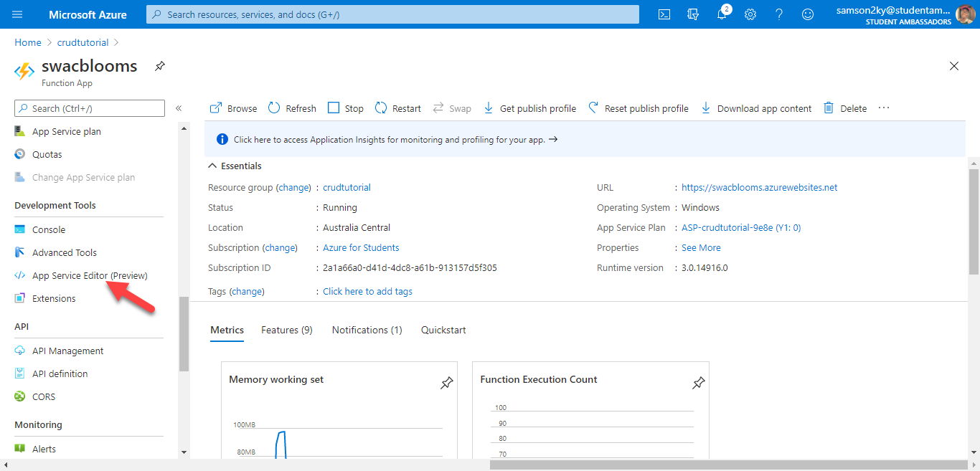This screenshot has height=471, width=980.
Task: Restart the function app
Action: click(398, 108)
